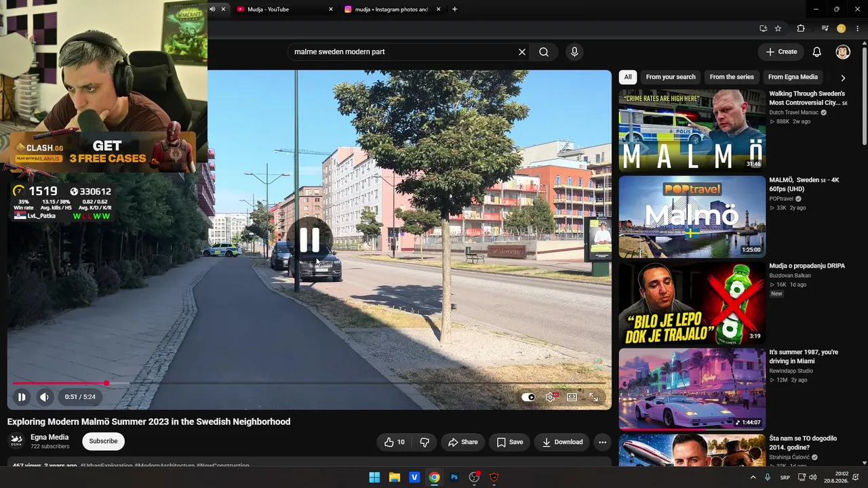Like the video

pyautogui.click(x=395, y=443)
